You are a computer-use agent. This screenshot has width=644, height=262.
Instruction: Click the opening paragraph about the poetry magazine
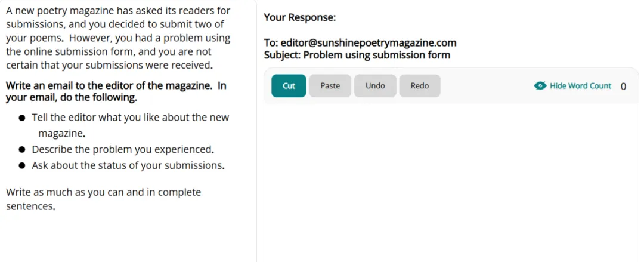click(119, 38)
